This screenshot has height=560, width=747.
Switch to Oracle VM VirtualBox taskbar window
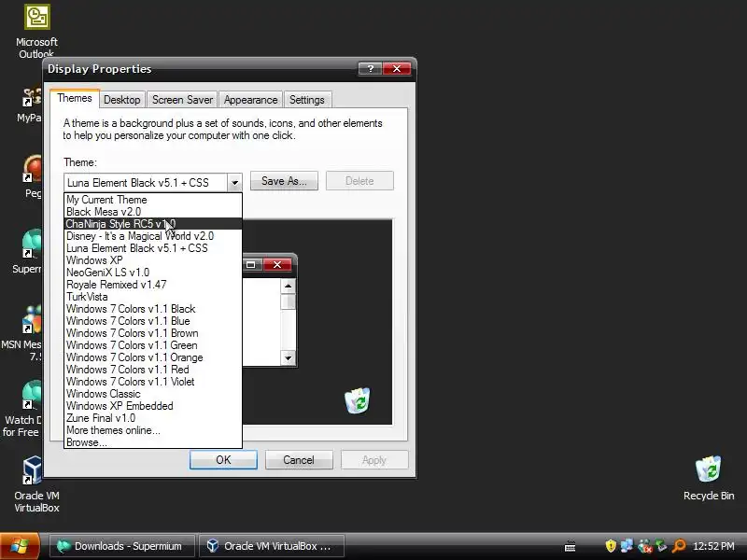(271, 546)
